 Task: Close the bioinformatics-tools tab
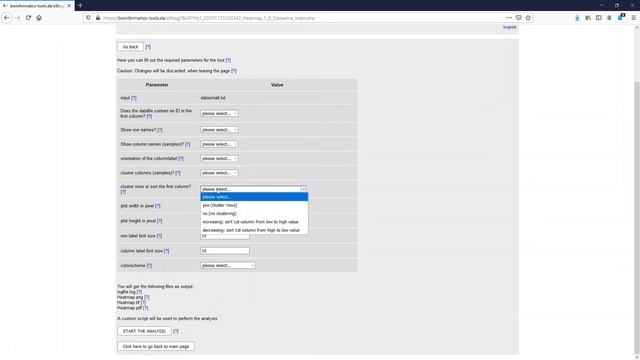point(69,6)
